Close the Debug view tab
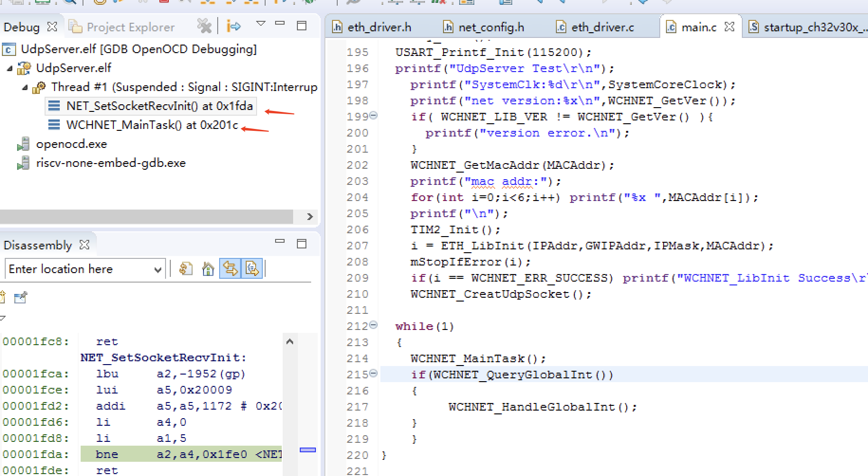 [x=52, y=27]
